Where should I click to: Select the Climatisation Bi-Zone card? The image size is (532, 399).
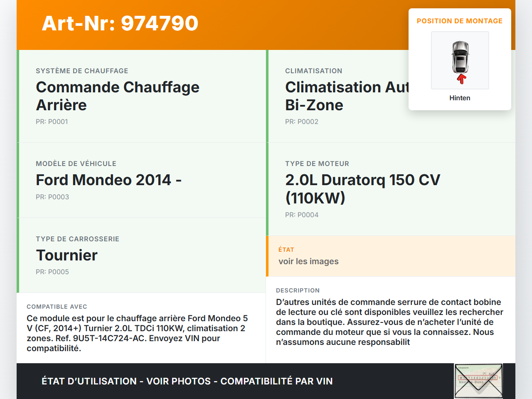391,96
